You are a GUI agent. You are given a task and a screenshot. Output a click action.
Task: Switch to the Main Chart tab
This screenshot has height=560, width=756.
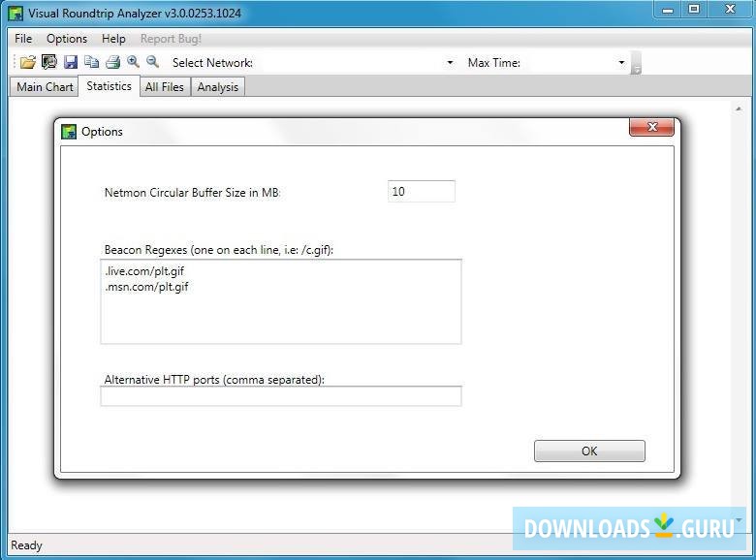tap(45, 87)
